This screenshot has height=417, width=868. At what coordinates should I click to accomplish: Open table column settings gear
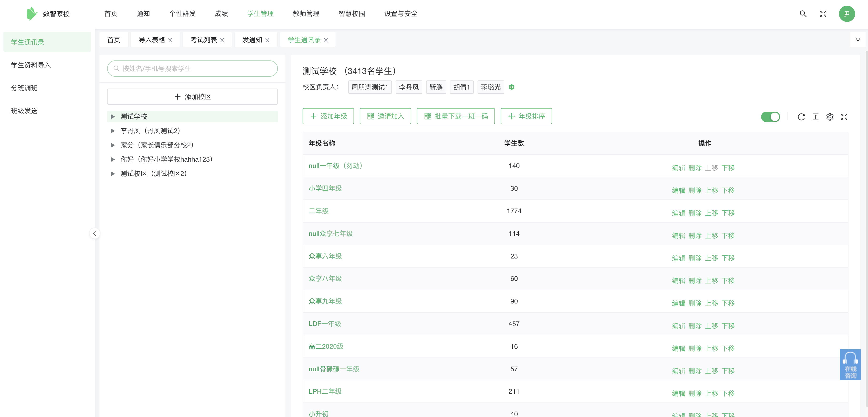click(830, 117)
